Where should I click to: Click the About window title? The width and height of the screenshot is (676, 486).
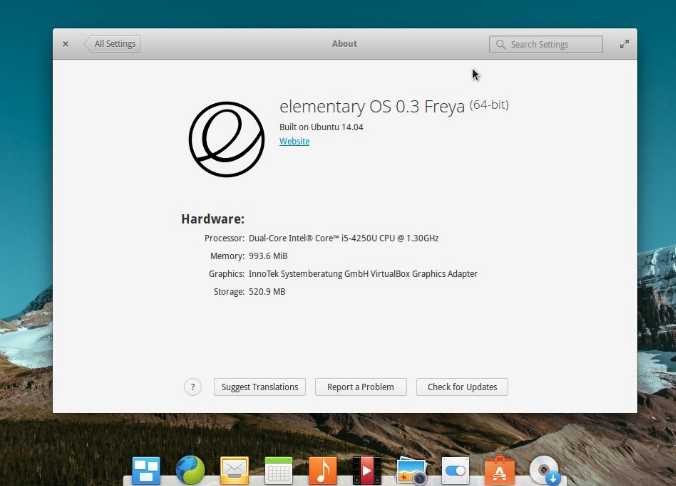point(344,44)
